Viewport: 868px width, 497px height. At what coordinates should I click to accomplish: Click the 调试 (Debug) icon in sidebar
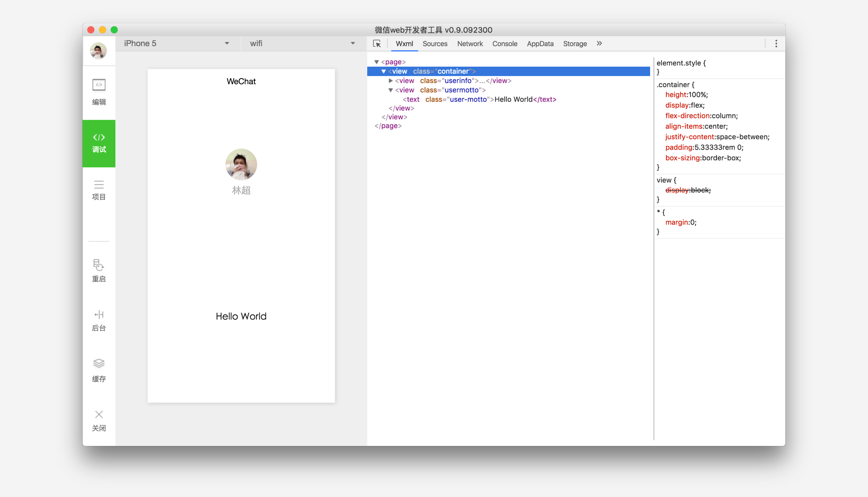point(98,142)
